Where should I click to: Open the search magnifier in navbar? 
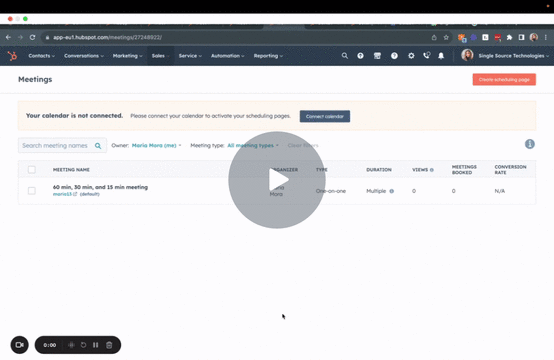pyautogui.click(x=344, y=56)
